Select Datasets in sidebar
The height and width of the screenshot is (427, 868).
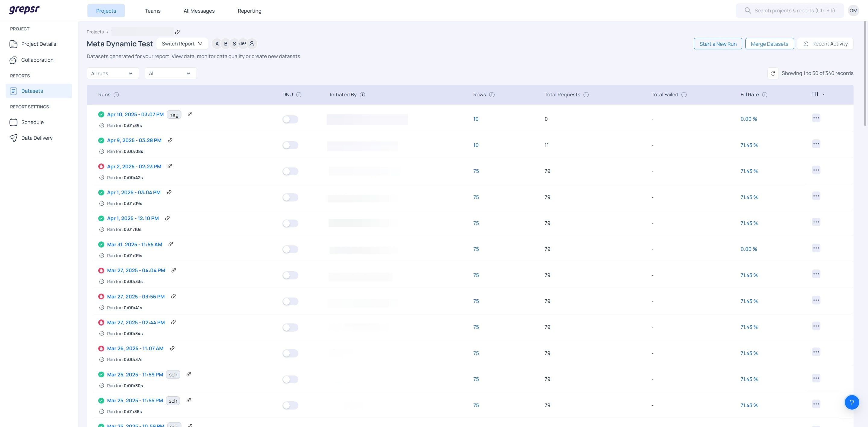coord(39,91)
